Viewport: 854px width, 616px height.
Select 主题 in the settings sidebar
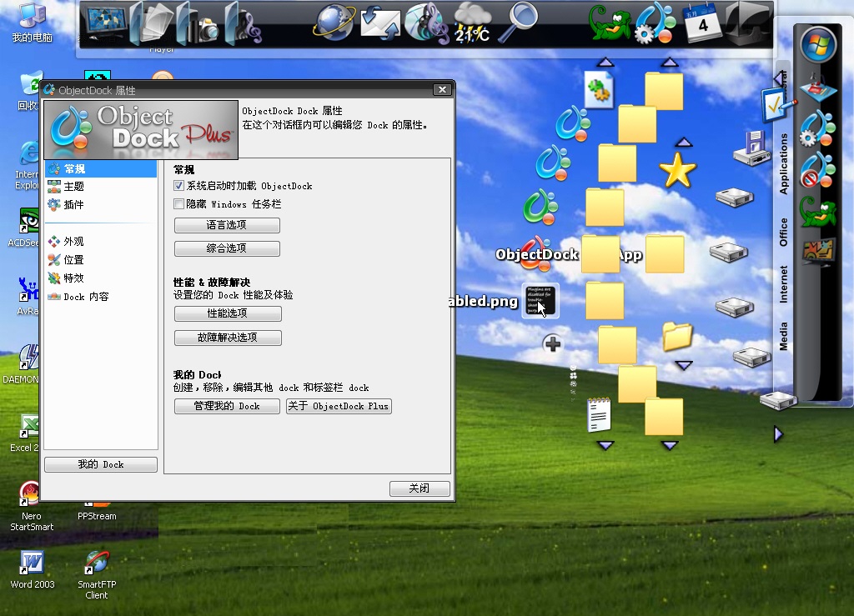73,187
